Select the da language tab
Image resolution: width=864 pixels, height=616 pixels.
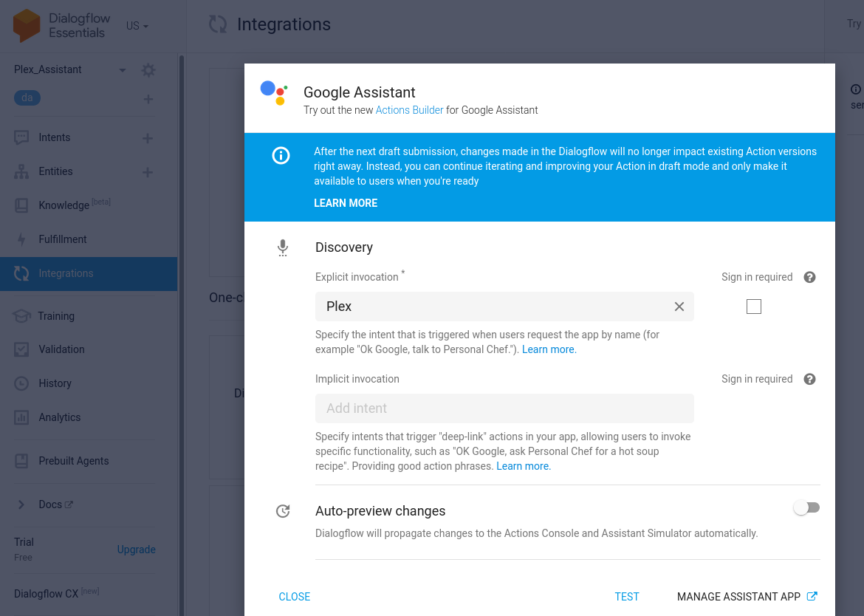tap(28, 97)
